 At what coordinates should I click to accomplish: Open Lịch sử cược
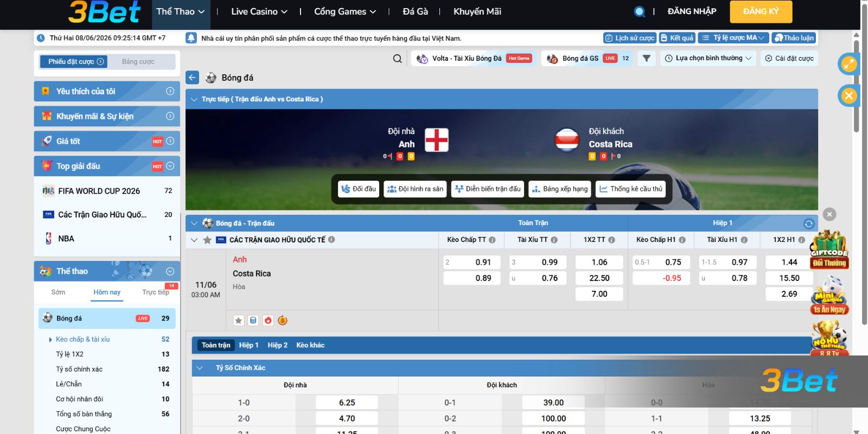tap(630, 38)
